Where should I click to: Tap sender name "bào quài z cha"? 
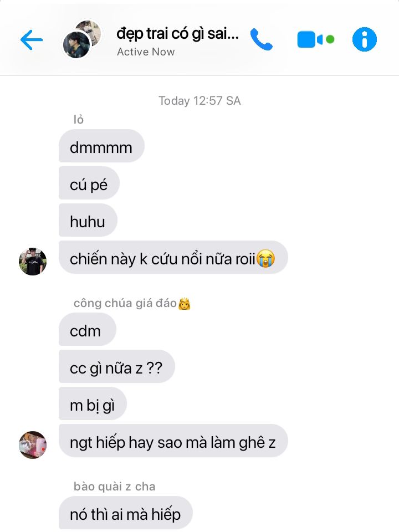(114, 487)
